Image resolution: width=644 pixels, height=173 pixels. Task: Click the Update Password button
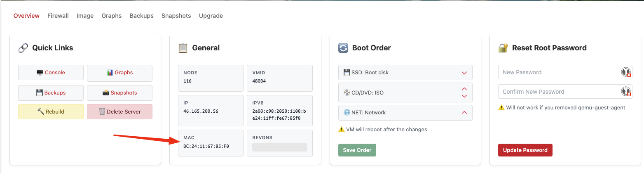click(525, 150)
